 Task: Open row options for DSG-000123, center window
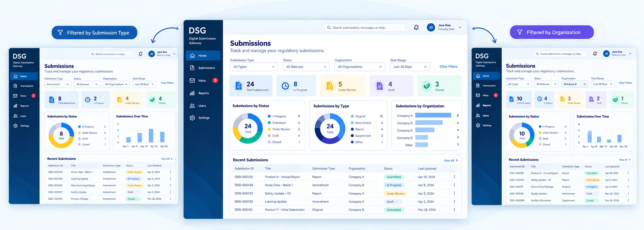click(x=455, y=193)
